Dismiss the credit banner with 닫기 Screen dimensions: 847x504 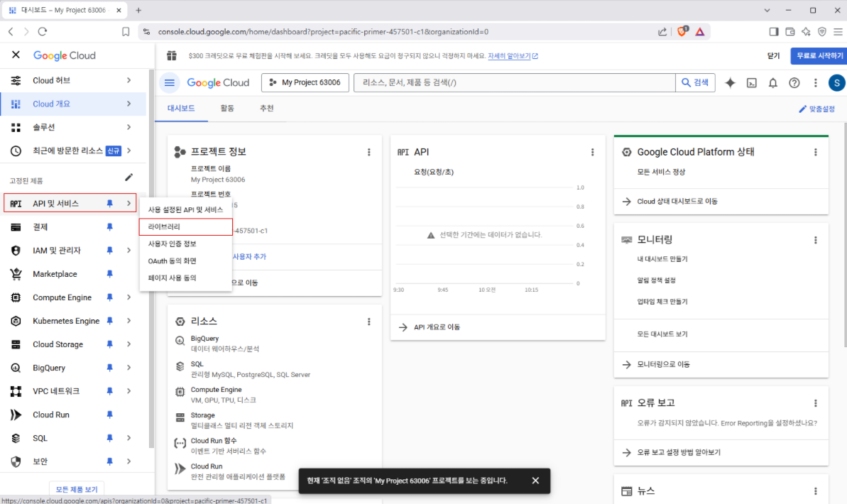(774, 55)
